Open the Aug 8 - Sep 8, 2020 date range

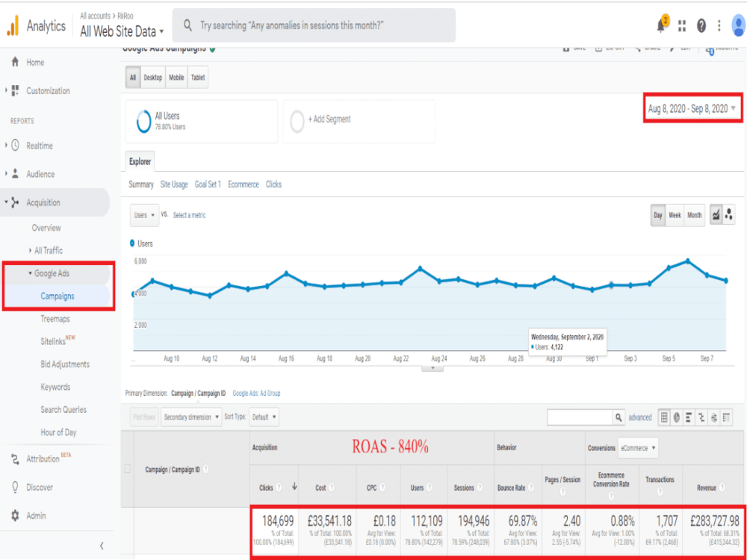coord(692,108)
